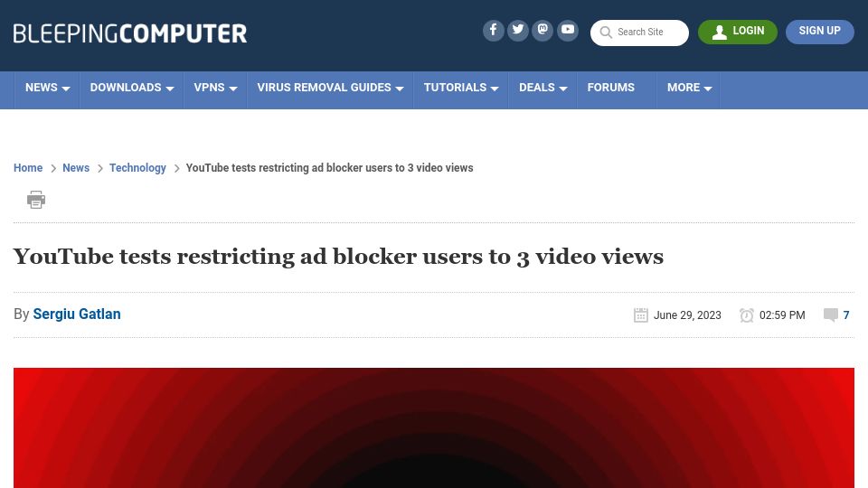Open BleepingComputer Facebook page icon
The width and height of the screenshot is (868, 488).
pos(494,31)
